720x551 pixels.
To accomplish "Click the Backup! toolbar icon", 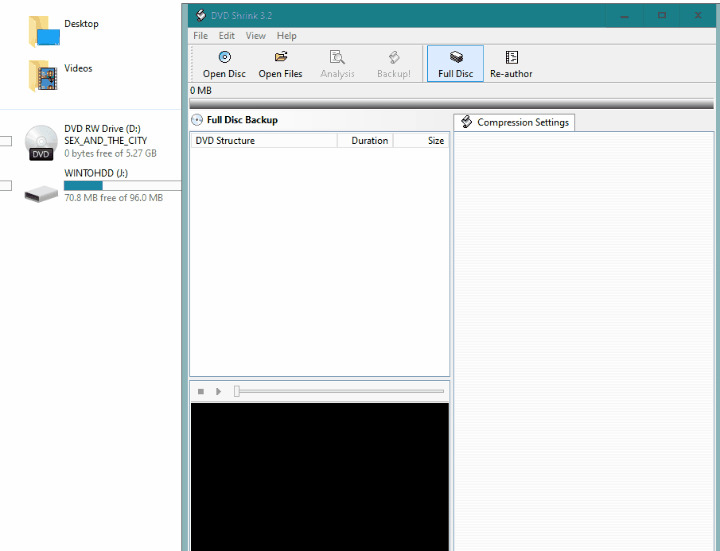I will coord(394,58).
